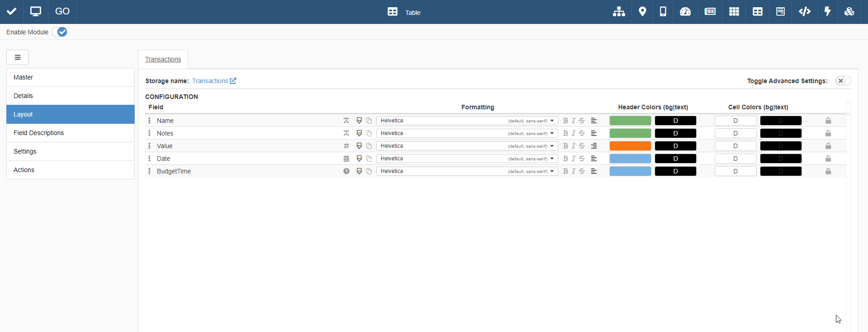Toggle Advanced Settings switch
868x332 pixels.
843,81
